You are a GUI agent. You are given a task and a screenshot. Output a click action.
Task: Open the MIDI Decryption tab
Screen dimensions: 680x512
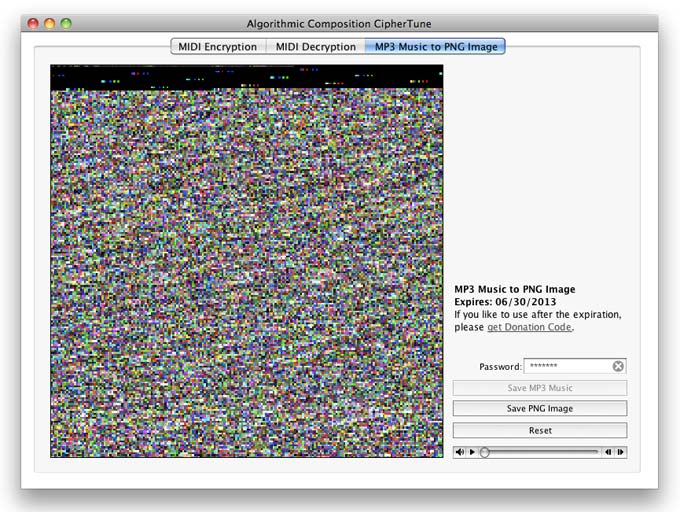(315, 46)
